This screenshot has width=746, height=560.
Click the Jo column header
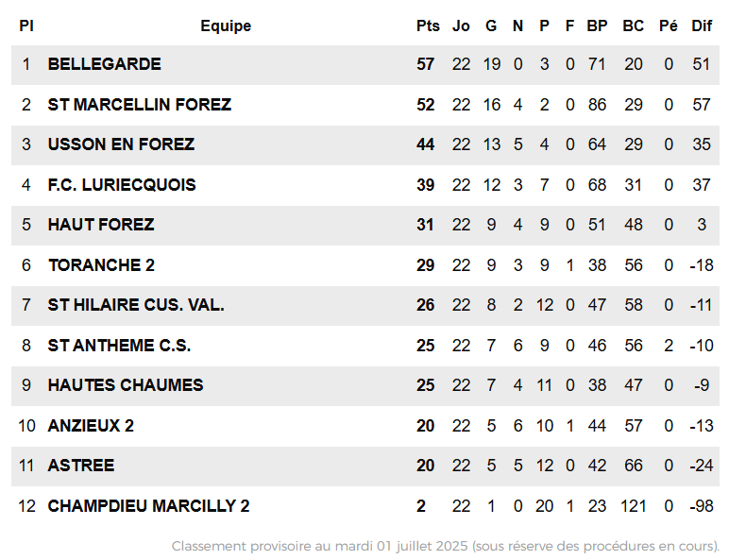coord(461,25)
